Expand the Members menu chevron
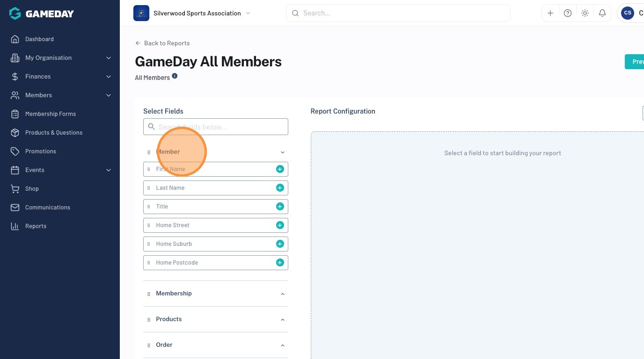 click(x=109, y=95)
